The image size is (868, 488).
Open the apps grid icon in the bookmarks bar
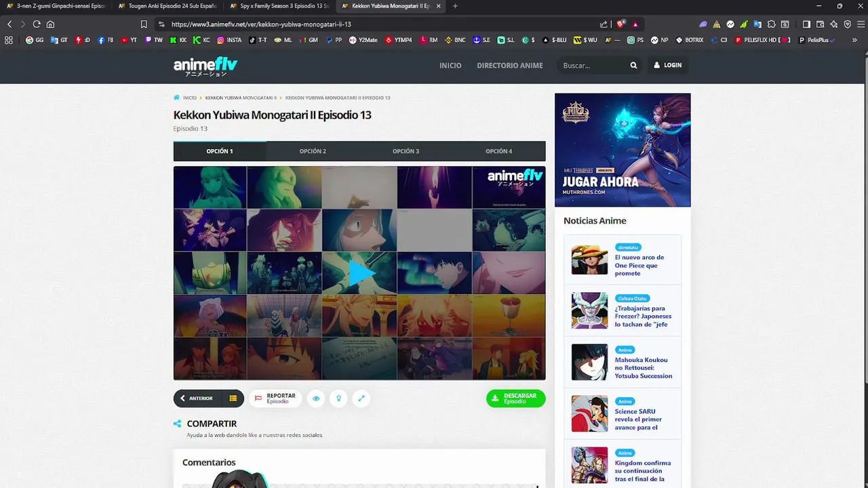(x=9, y=40)
